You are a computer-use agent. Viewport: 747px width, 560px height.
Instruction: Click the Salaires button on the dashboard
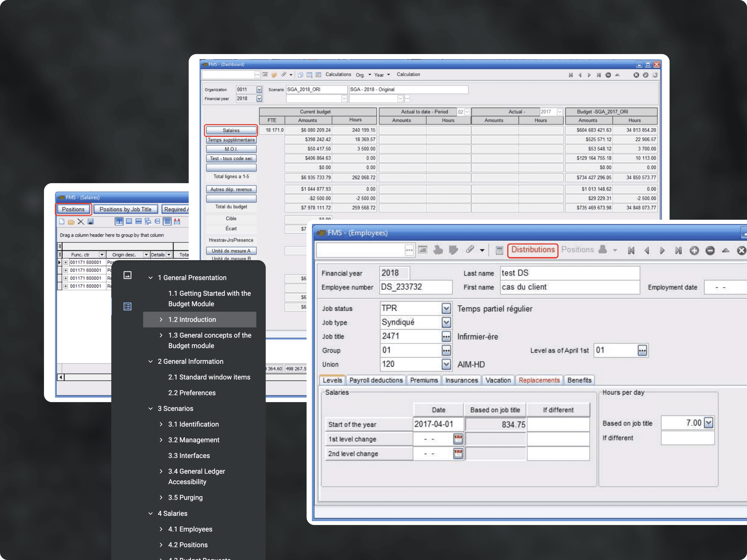click(231, 130)
